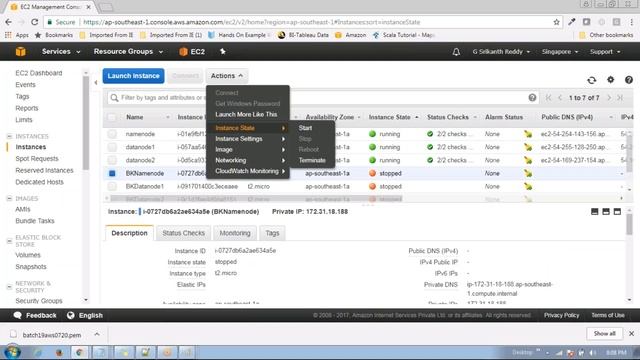Bookmark this page with the star icon
Image resolution: width=640 pixels, height=360 pixels.
point(556,22)
